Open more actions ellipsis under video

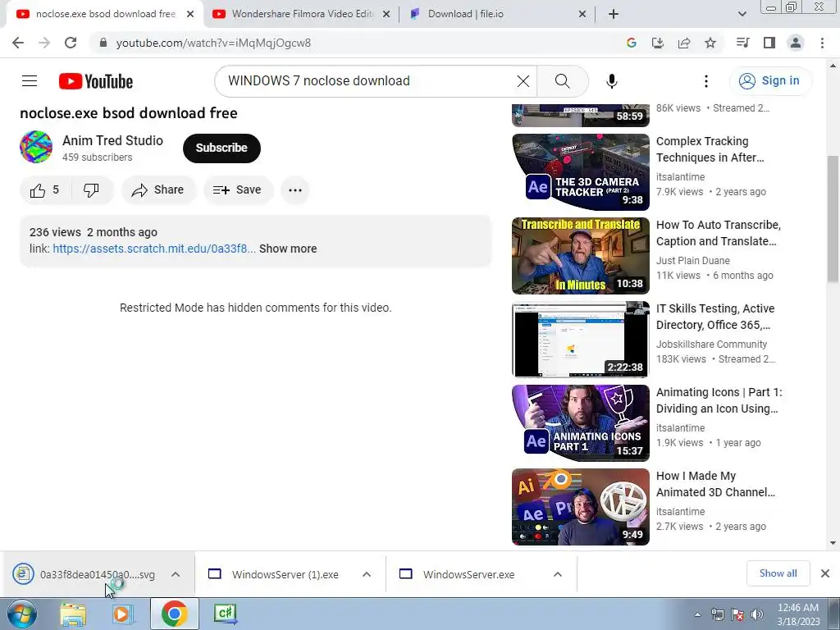pyautogui.click(x=295, y=190)
